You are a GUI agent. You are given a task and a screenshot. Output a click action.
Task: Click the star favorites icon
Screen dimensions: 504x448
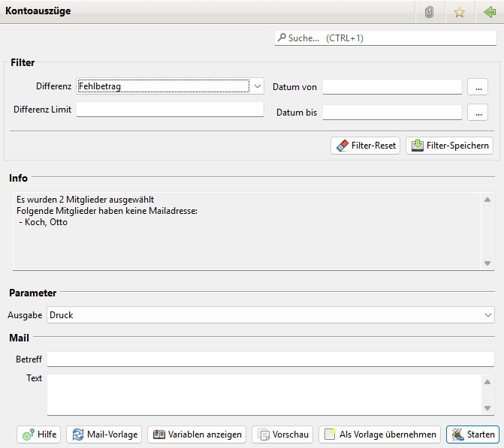[x=459, y=12]
